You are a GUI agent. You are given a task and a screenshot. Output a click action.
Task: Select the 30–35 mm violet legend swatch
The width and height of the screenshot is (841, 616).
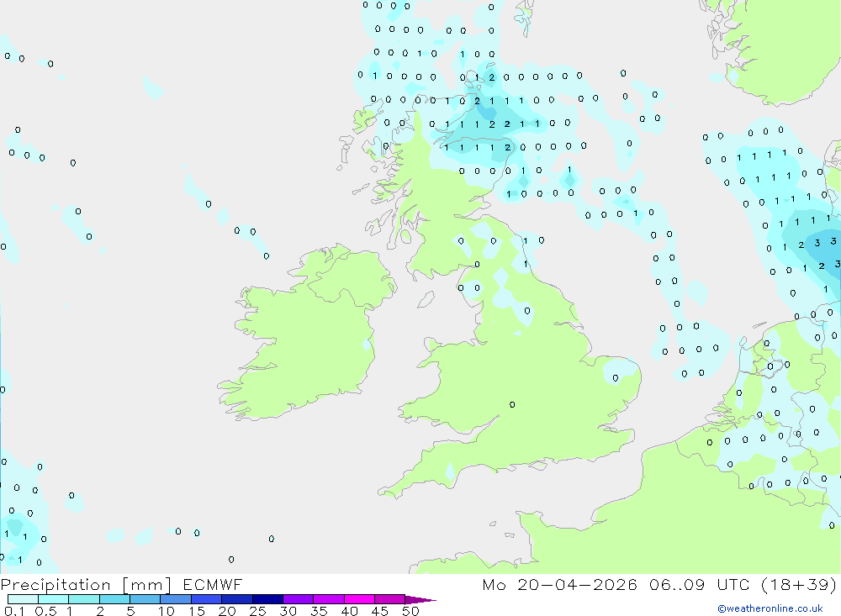(x=298, y=599)
